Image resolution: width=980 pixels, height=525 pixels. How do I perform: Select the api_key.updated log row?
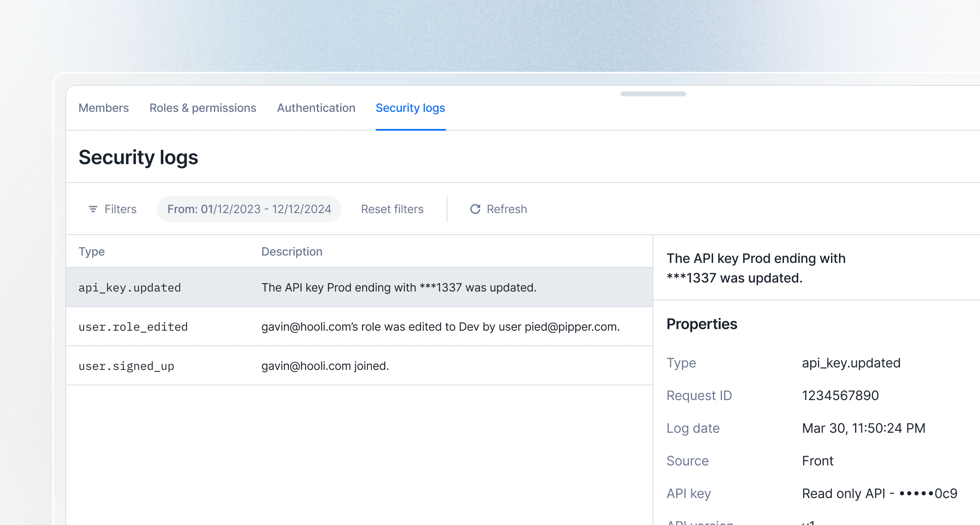coord(359,287)
